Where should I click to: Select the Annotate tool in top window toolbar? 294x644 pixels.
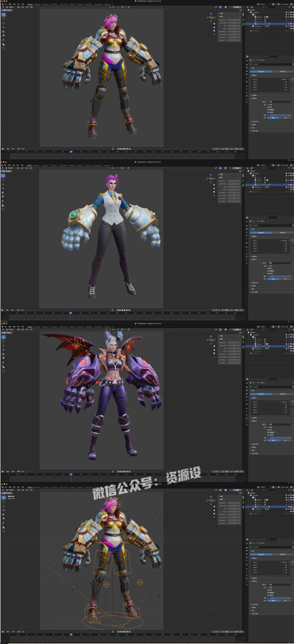[x=4, y=40]
